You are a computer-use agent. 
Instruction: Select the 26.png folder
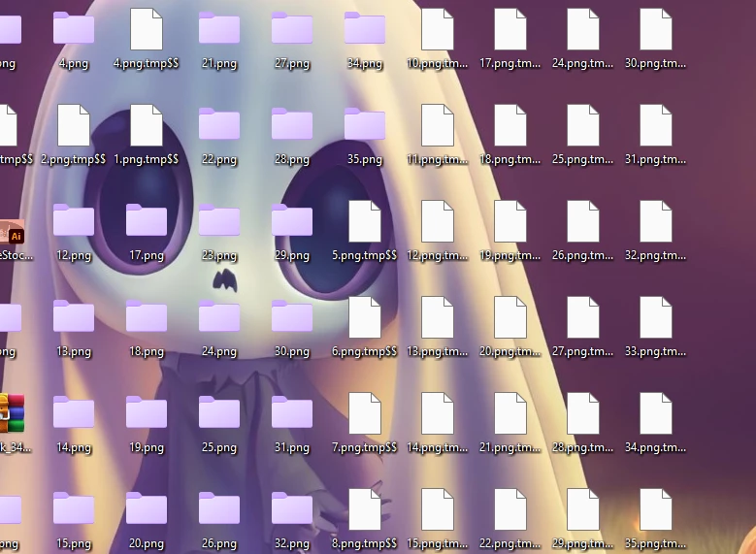point(219,508)
